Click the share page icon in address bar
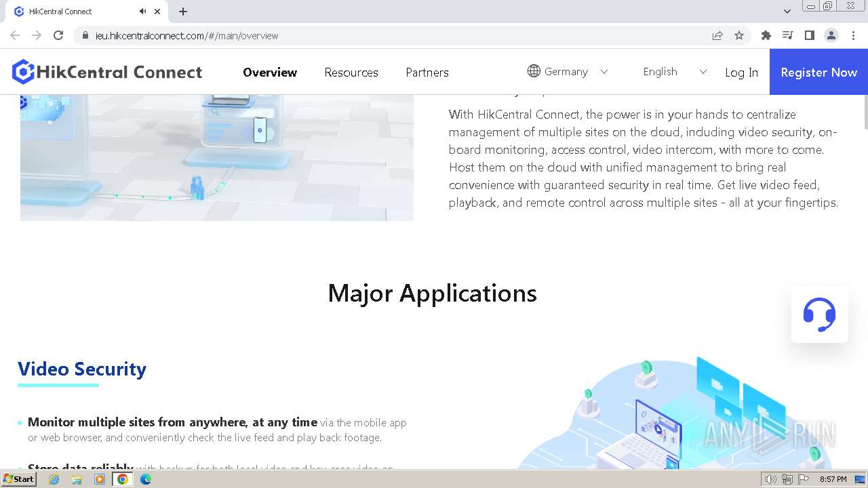Viewport: 868px width, 488px height. [x=717, y=35]
